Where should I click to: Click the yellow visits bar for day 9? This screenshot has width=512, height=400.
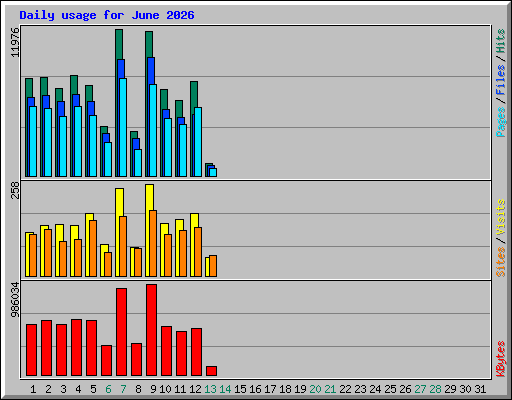(150, 197)
